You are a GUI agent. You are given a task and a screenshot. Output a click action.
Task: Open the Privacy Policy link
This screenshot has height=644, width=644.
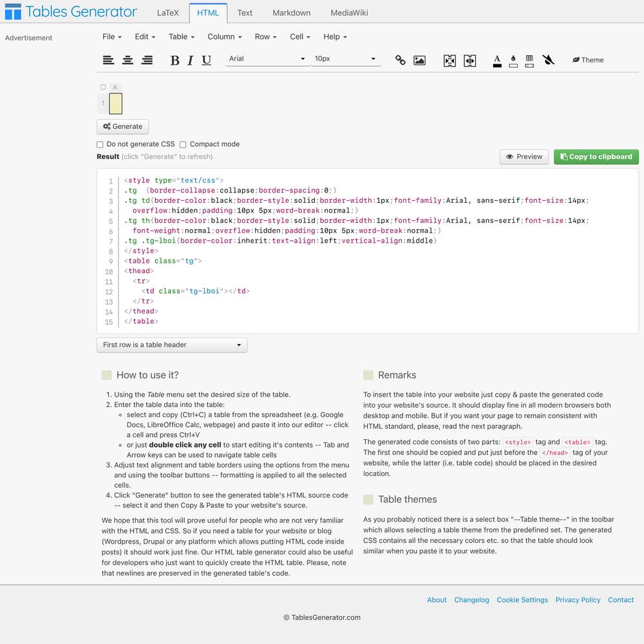click(x=578, y=600)
